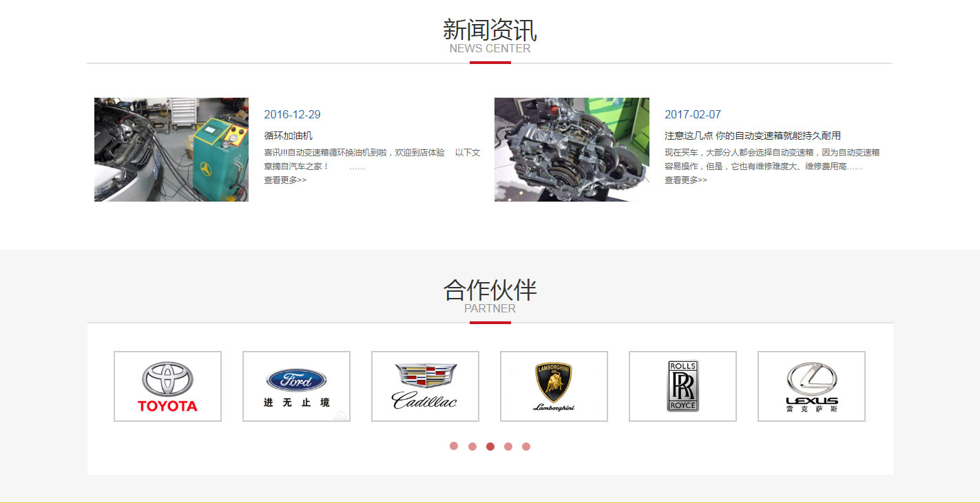
Task: Open the 循环加油机 news title
Action: coord(288,136)
